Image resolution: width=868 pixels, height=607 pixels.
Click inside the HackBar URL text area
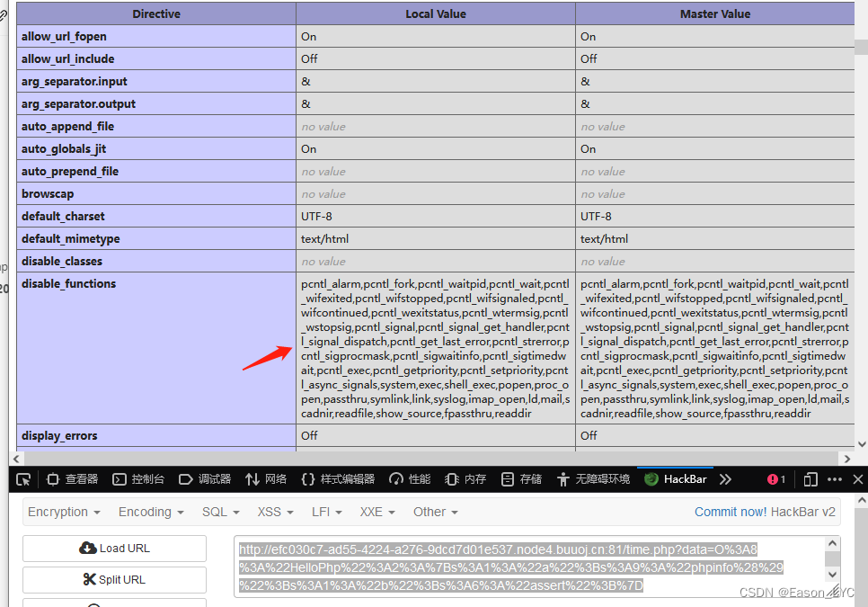tap(530, 567)
